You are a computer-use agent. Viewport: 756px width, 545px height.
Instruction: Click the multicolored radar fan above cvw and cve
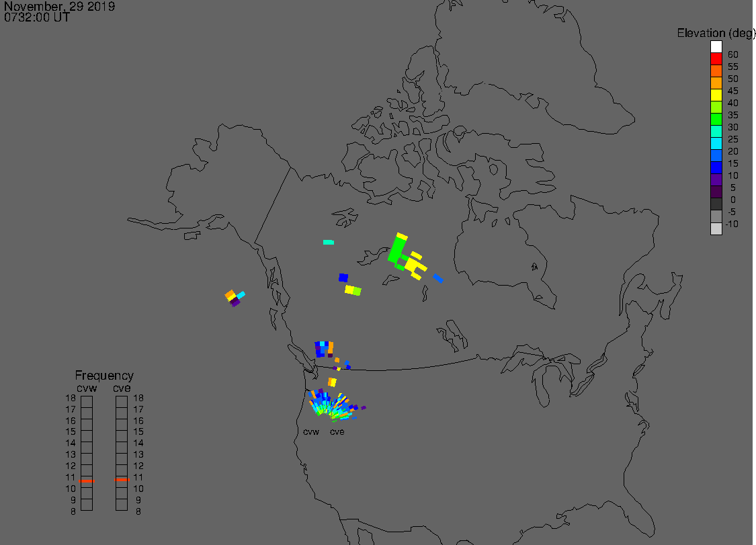335,405
